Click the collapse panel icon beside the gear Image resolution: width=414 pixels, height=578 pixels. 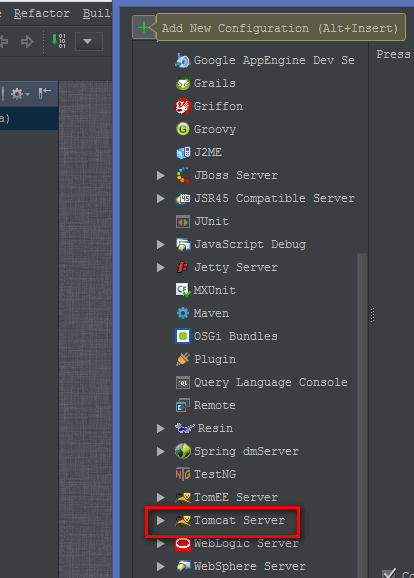pos(45,93)
